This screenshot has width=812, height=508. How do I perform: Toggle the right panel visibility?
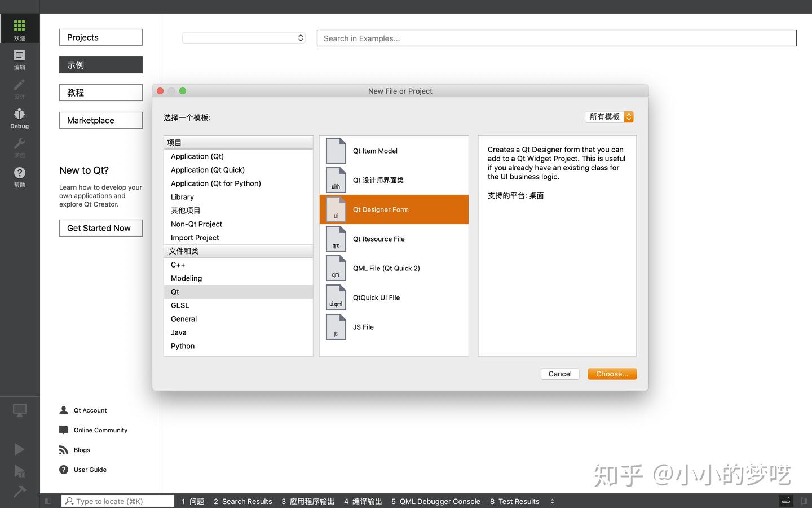[x=805, y=501]
